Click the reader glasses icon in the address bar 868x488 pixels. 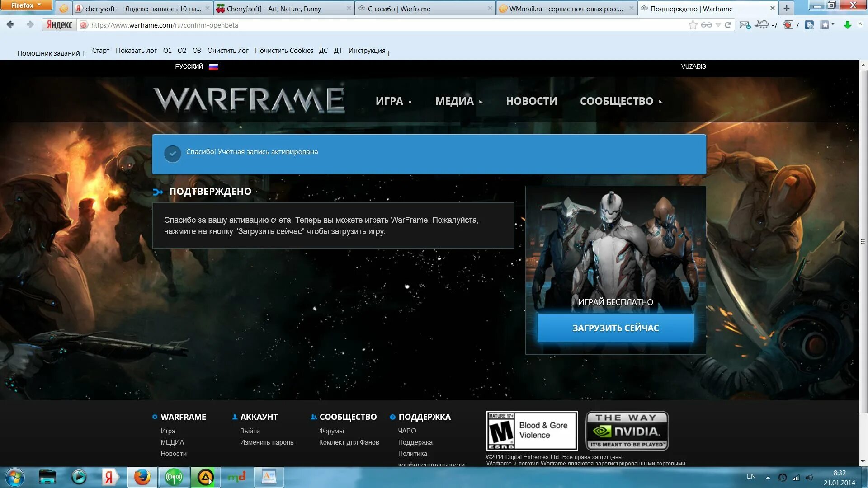point(706,25)
